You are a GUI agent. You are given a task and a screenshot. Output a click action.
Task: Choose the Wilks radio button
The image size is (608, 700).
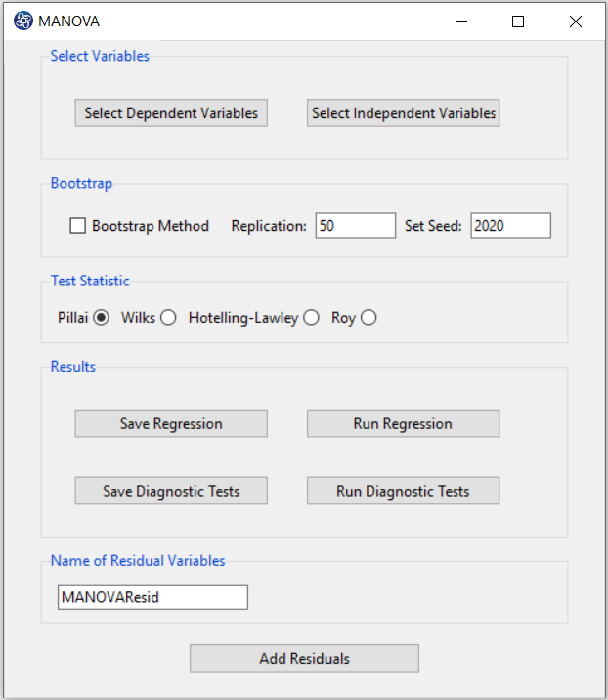click(x=168, y=318)
